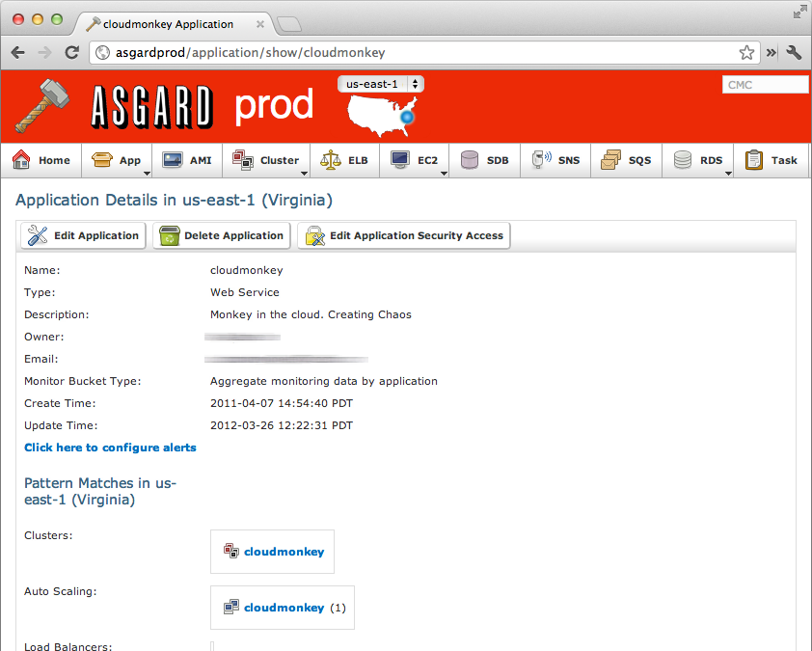
Task: Click the security padlock icon
Action: 314,236
